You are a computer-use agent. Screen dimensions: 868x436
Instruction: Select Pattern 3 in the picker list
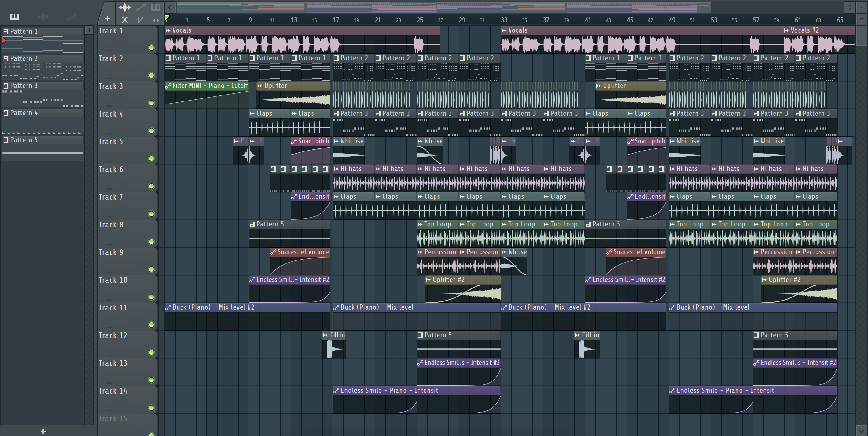(x=43, y=86)
